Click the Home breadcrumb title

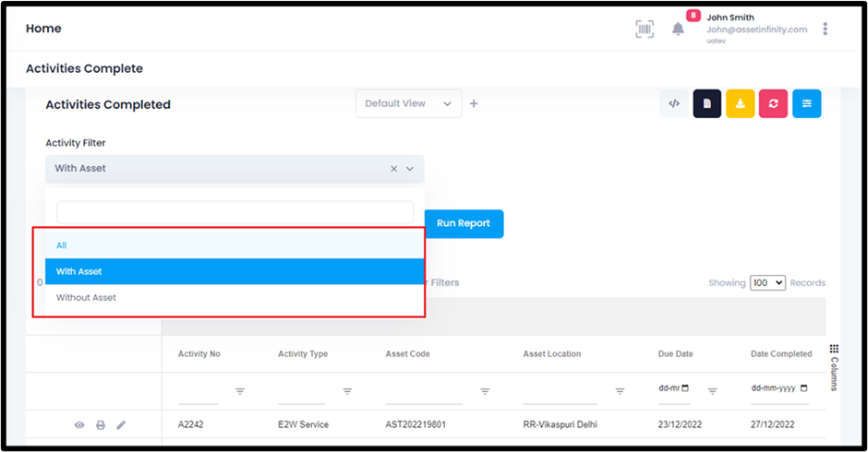[x=43, y=29]
